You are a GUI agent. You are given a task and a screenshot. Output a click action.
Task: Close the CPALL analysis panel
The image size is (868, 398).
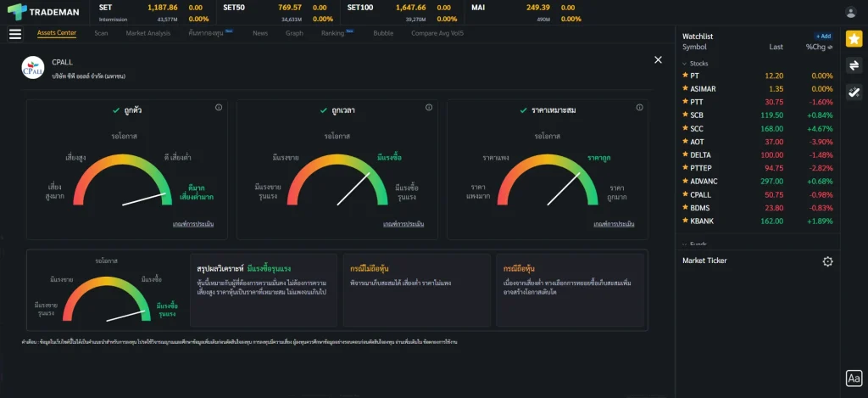[658, 59]
